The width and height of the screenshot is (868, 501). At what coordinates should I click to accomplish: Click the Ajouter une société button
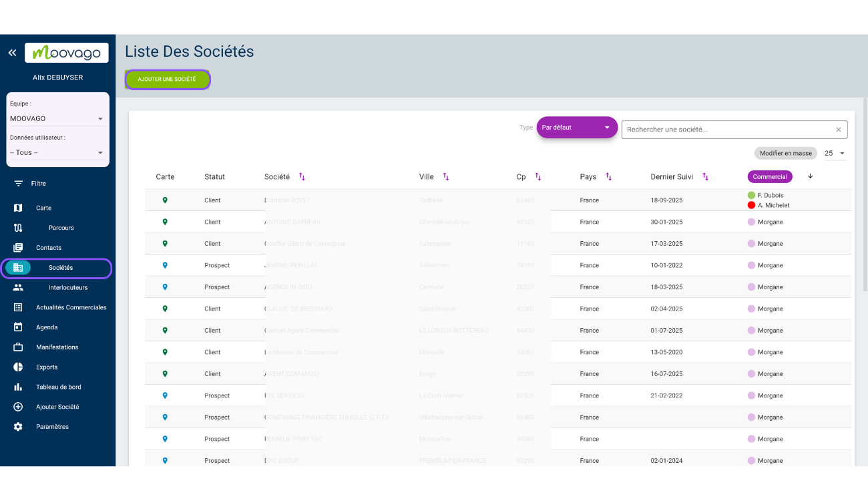tap(167, 79)
